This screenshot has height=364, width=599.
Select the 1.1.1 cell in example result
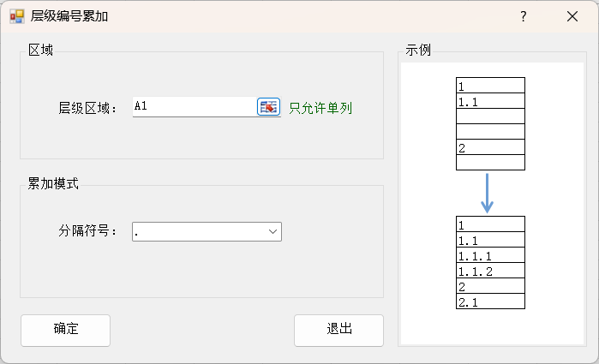(490, 255)
